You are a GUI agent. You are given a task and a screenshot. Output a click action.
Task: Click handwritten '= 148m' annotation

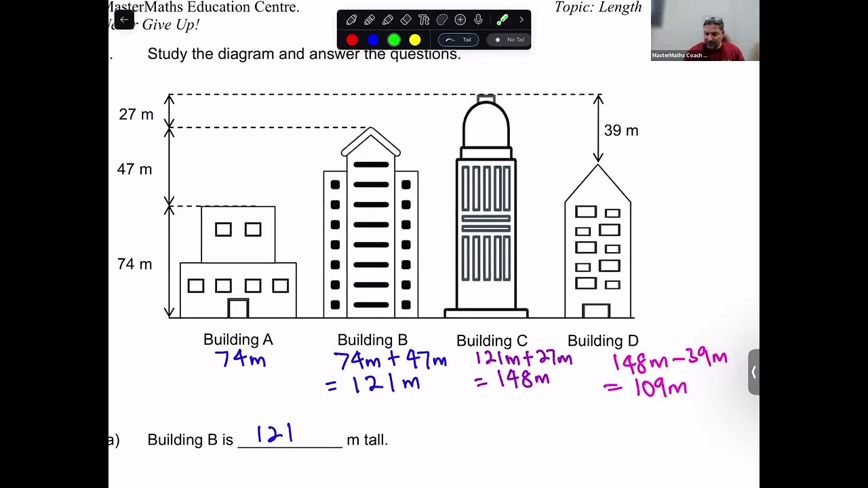click(513, 380)
